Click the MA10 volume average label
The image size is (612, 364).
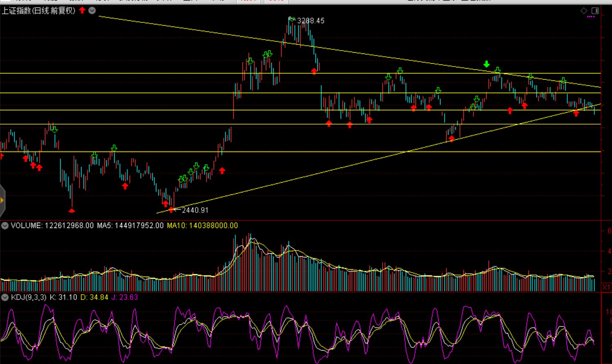[x=202, y=226]
